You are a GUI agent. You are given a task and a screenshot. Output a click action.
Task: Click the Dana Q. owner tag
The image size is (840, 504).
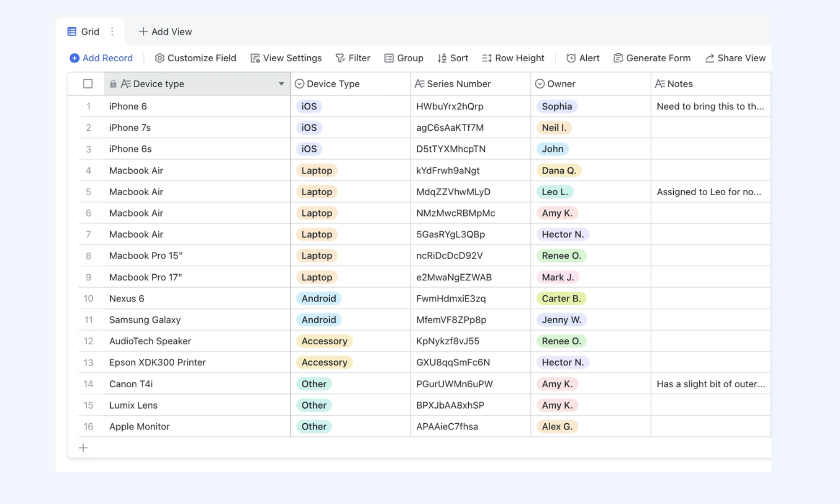559,171
